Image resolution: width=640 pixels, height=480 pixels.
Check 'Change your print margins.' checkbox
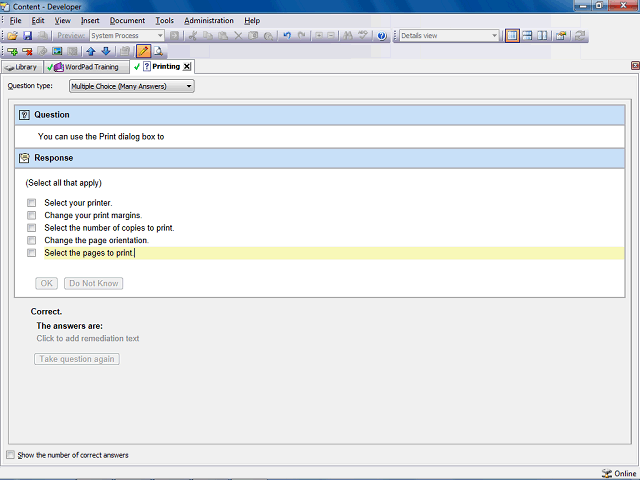pos(31,215)
